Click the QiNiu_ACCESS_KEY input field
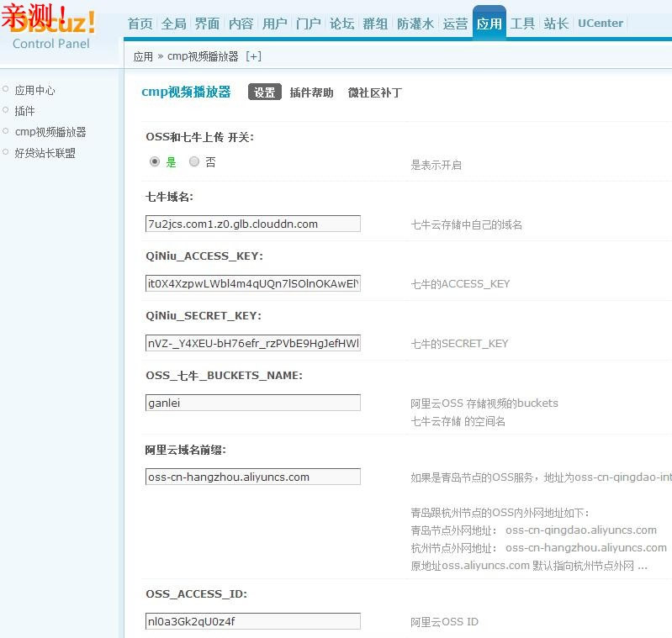 point(253,283)
